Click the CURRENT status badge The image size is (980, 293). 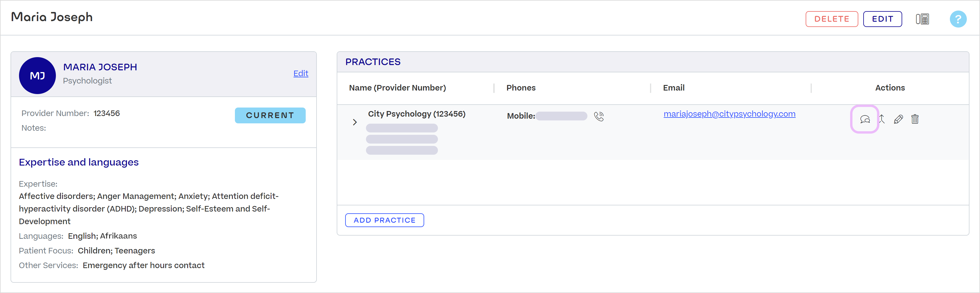pos(270,115)
